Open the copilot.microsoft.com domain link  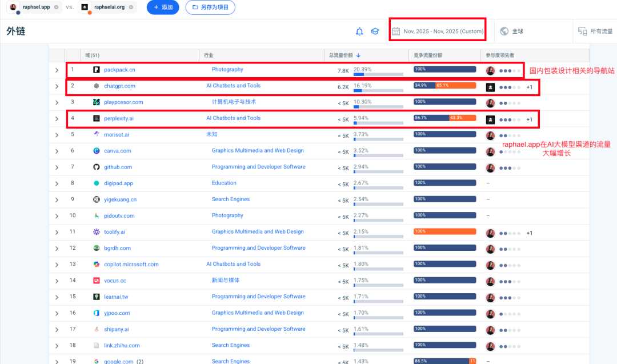click(x=131, y=265)
